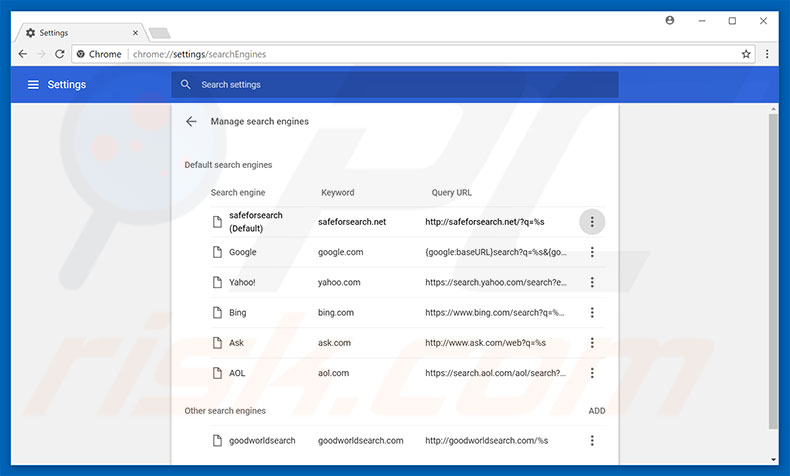Add a new search engine with ADD
Screen dimensions: 790x476
click(x=597, y=411)
